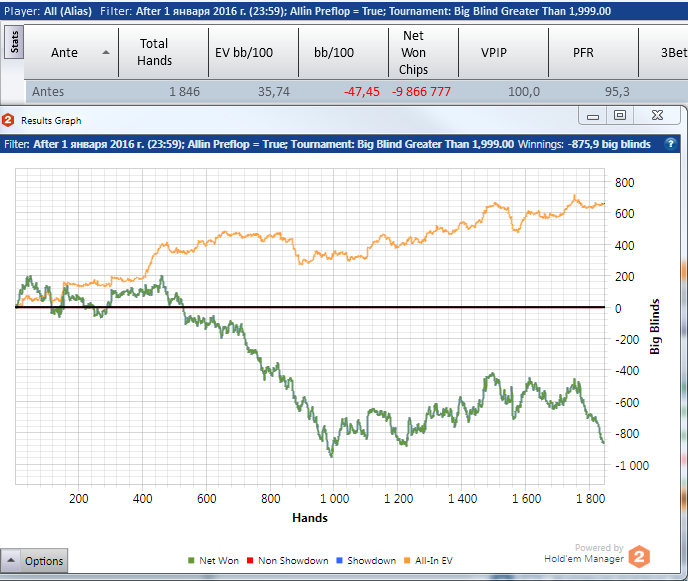Expand Options panel with the up arrow

click(11, 560)
